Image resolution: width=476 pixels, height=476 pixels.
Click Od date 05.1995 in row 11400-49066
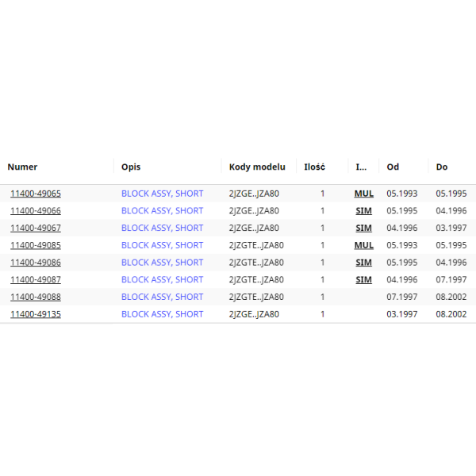402,211
